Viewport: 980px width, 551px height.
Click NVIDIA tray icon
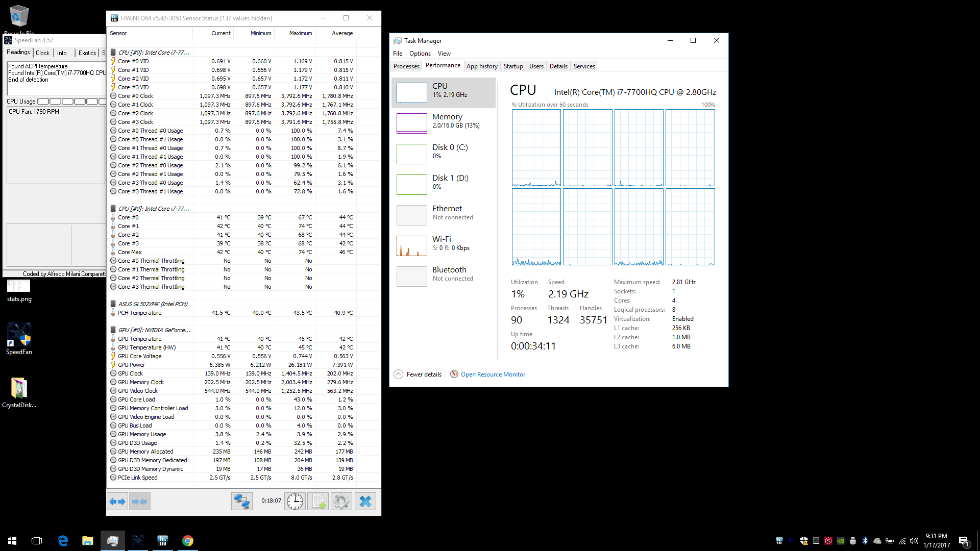(841, 541)
